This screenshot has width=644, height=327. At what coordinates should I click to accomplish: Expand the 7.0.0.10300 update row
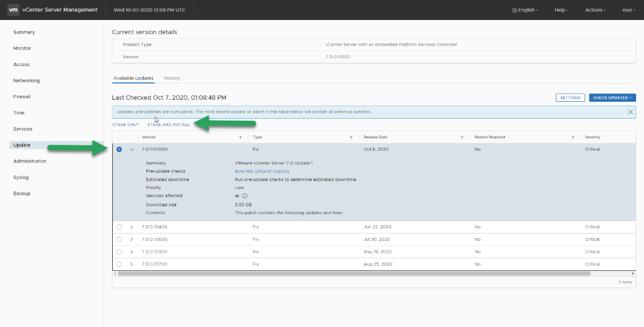(131, 252)
